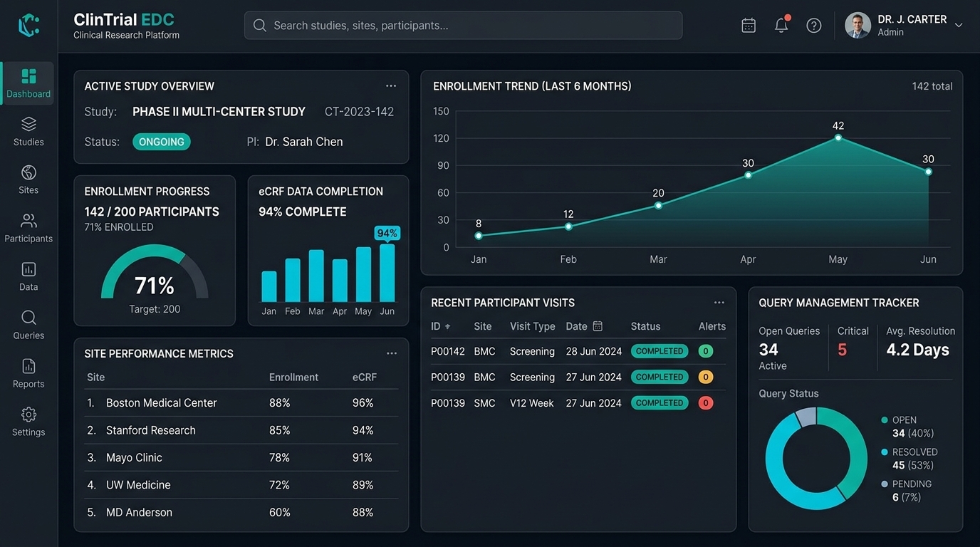Open Queries from the sidebar

(x=28, y=325)
